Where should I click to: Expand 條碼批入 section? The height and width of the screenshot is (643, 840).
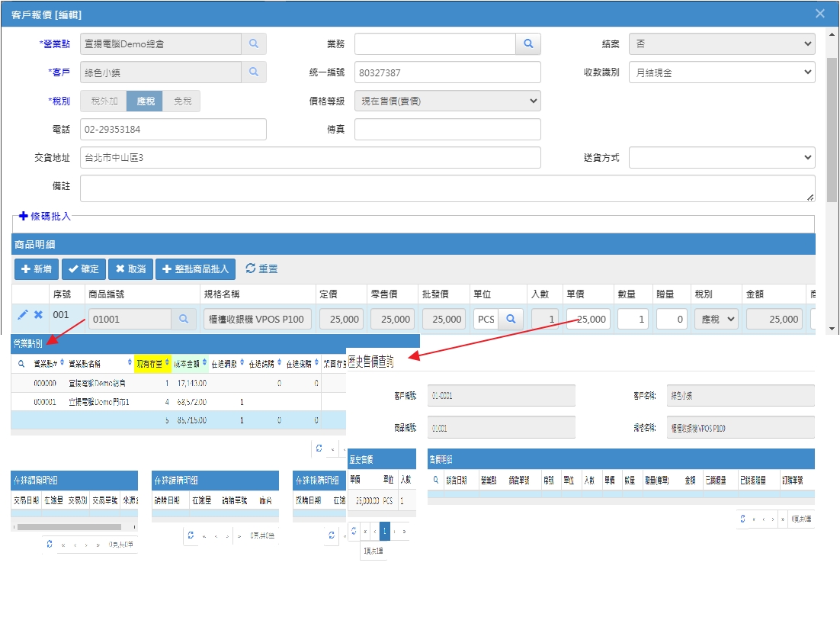45,217
